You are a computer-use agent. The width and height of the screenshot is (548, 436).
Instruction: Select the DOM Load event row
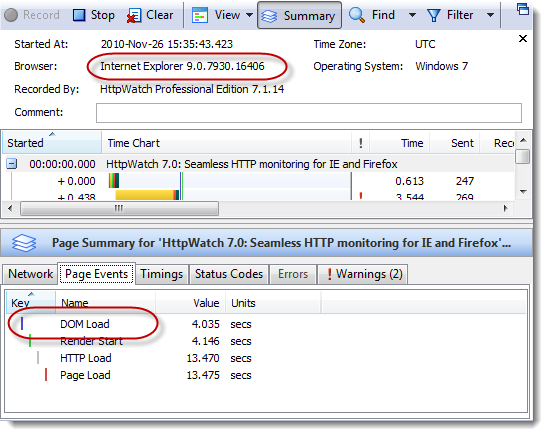click(266, 324)
